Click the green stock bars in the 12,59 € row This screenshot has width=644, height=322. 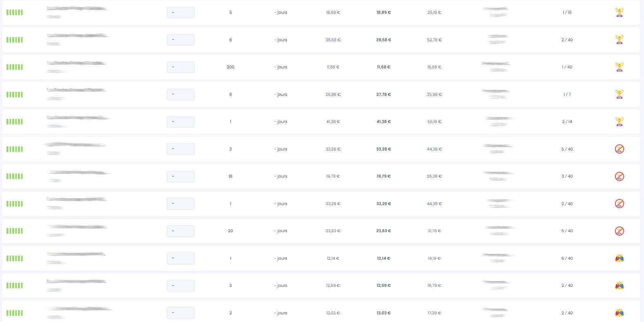(15, 285)
